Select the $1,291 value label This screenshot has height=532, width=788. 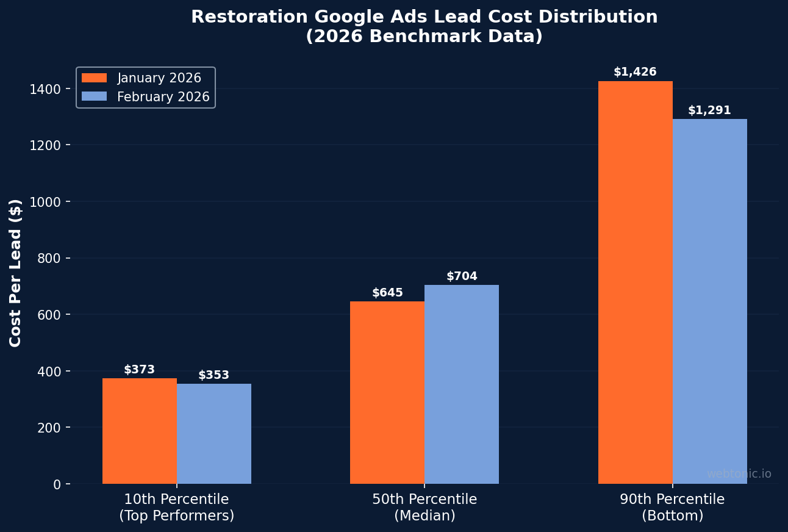[x=710, y=110]
